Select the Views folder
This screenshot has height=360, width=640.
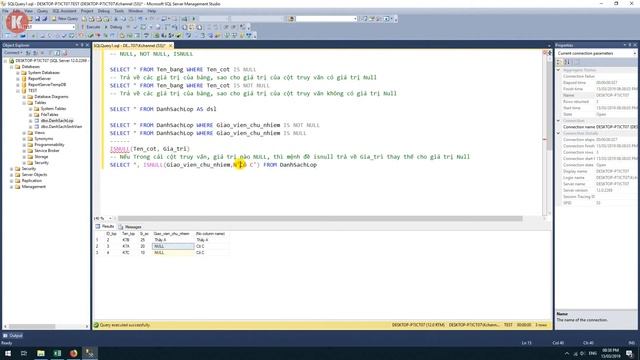point(40,133)
